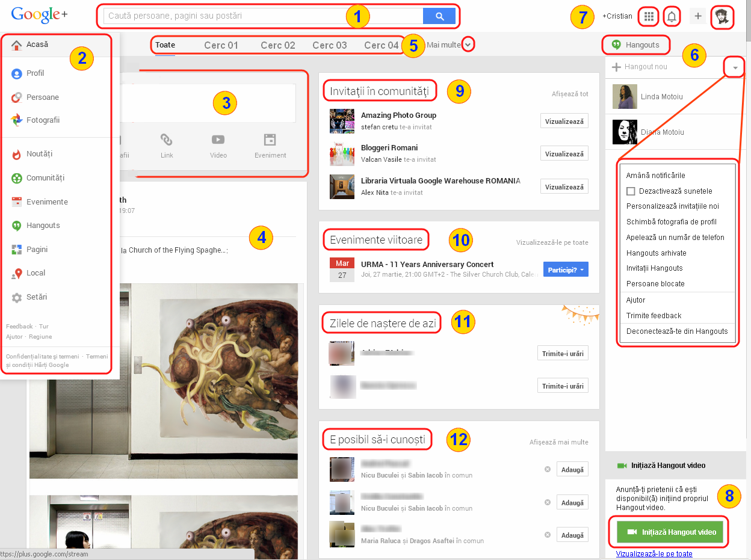Select the Toate stream tab

[165, 45]
